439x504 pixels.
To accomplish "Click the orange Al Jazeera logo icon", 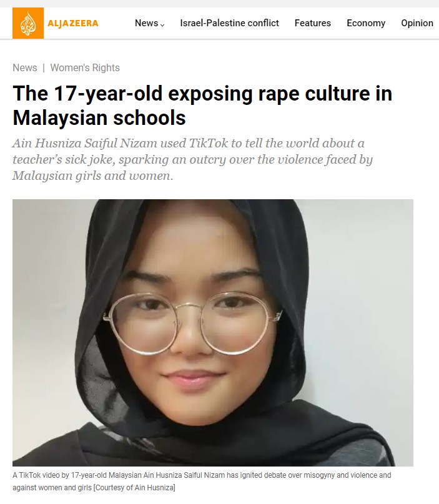I will pyautogui.click(x=28, y=23).
